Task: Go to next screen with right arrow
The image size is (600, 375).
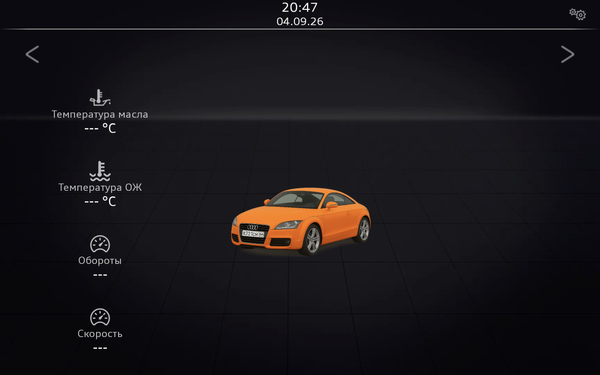Action: click(x=567, y=54)
